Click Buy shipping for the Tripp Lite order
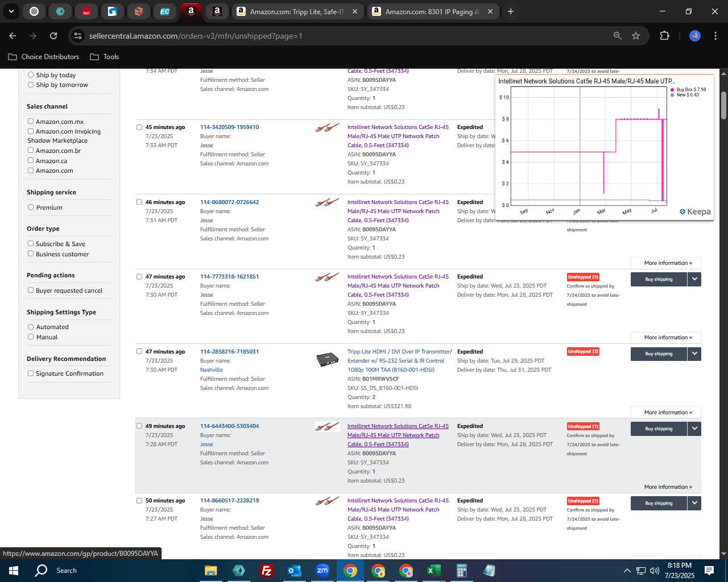728x582 pixels. click(x=659, y=354)
